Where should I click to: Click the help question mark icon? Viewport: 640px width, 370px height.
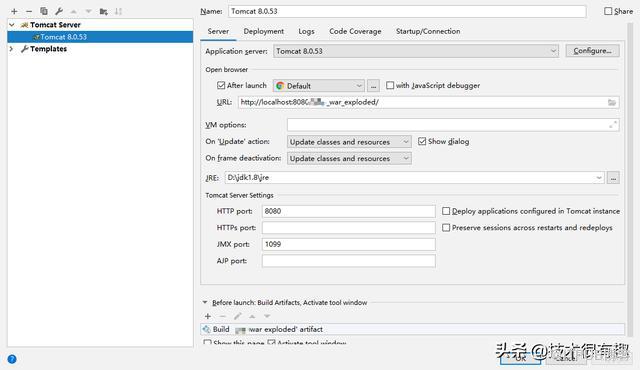(x=12, y=359)
